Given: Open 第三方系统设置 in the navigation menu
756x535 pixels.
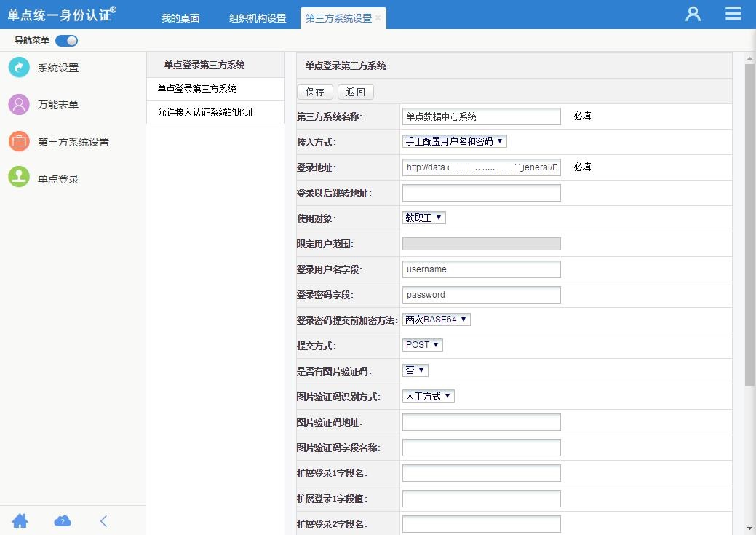Looking at the screenshot, I should point(73,142).
